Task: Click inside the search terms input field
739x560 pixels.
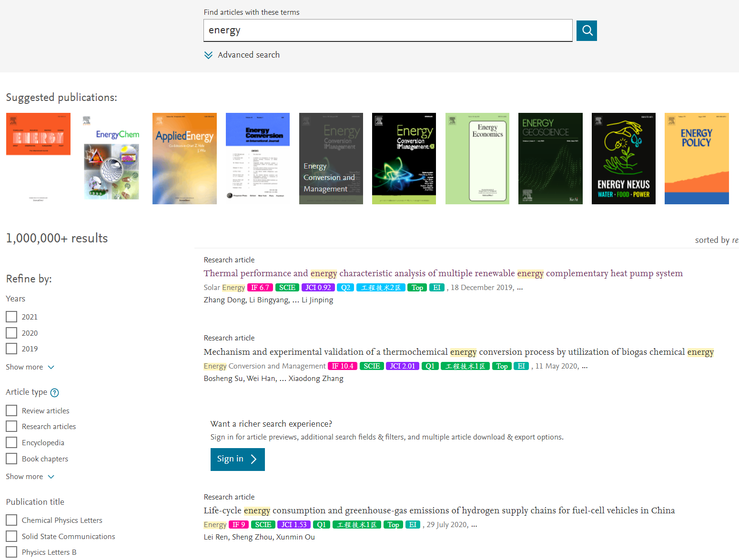Action: coord(387,30)
